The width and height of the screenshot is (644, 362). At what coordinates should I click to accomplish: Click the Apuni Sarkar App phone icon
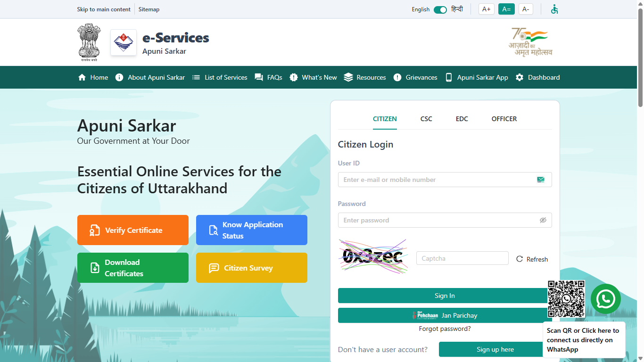(x=449, y=77)
